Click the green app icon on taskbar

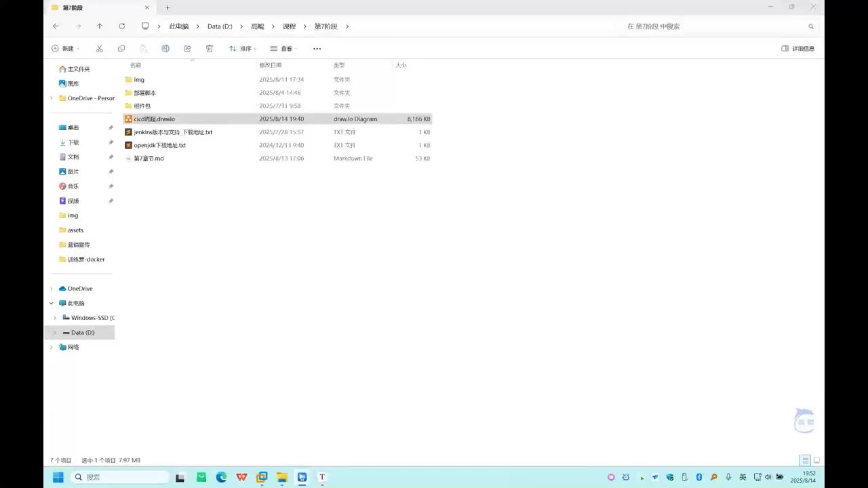(x=201, y=477)
